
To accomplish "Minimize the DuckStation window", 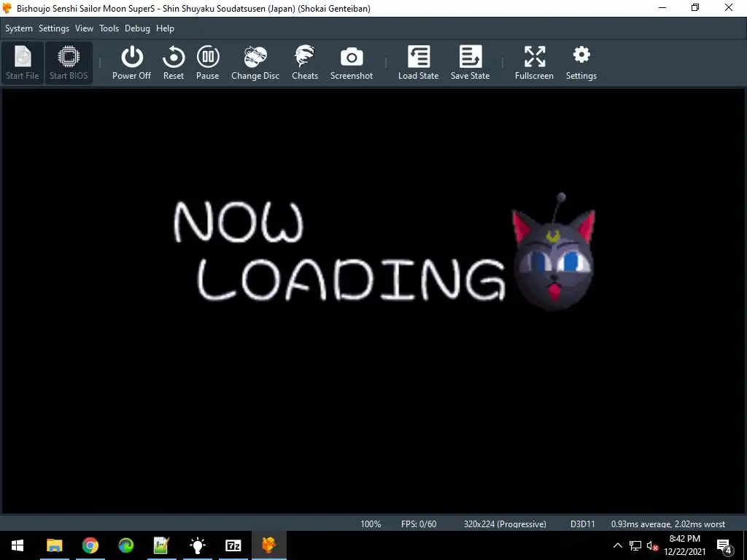I will coord(662,7).
